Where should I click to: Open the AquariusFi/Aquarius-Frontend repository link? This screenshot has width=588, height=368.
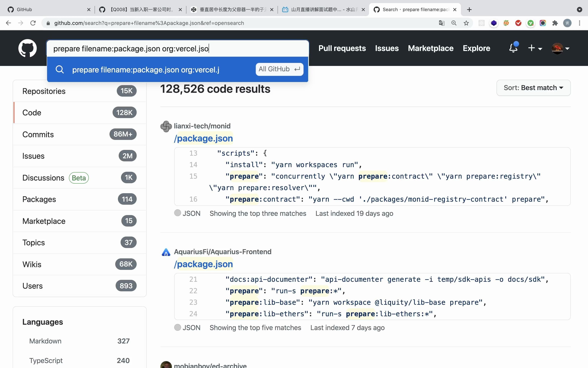223,252
